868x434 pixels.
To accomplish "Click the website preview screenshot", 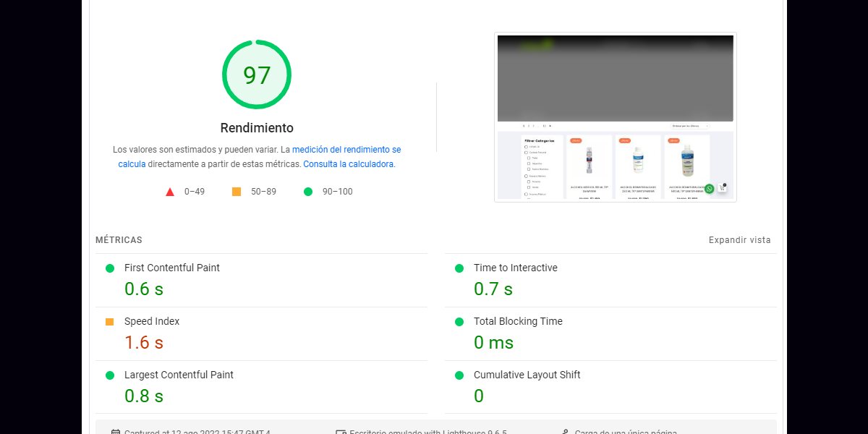I will pyautogui.click(x=615, y=116).
